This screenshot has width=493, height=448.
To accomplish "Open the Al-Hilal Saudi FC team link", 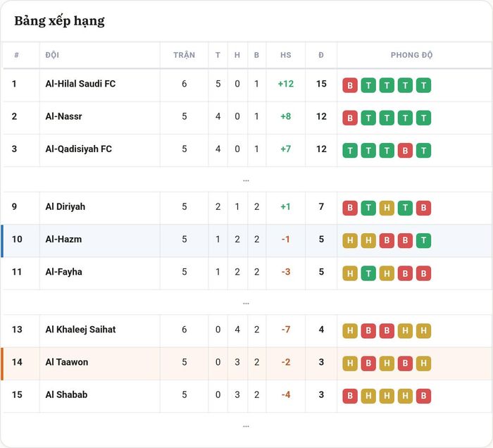I will (x=80, y=84).
